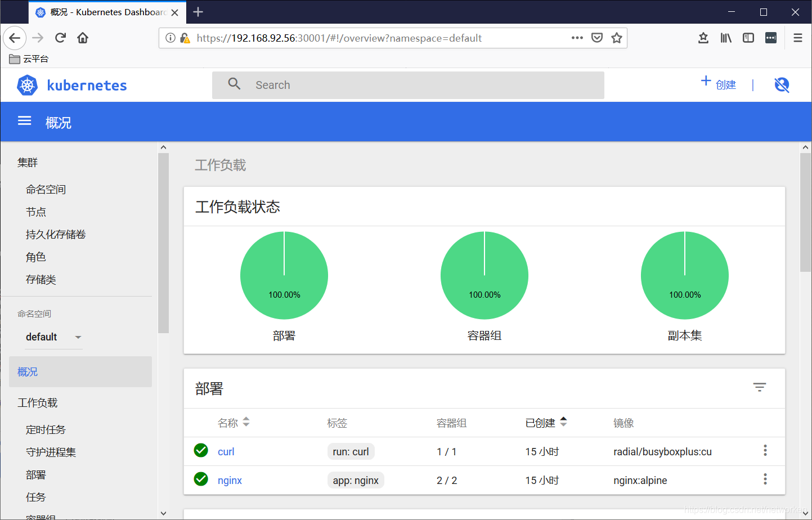Click main content scrollbar up arrow
Image resolution: width=812 pixels, height=520 pixels.
(x=806, y=147)
